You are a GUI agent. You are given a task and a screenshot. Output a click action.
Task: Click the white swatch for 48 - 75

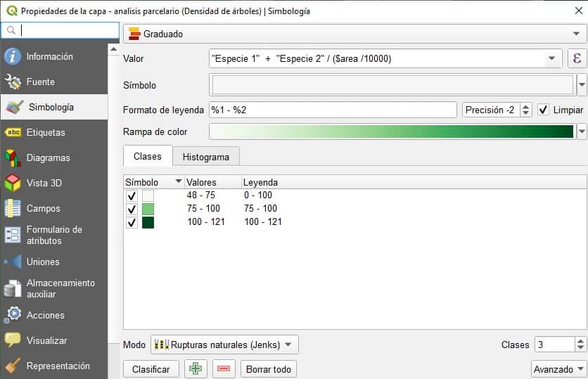point(148,195)
